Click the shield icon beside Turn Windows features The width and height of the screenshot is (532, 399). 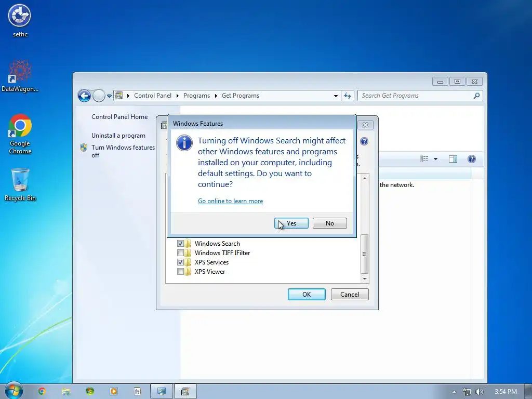tap(84, 148)
